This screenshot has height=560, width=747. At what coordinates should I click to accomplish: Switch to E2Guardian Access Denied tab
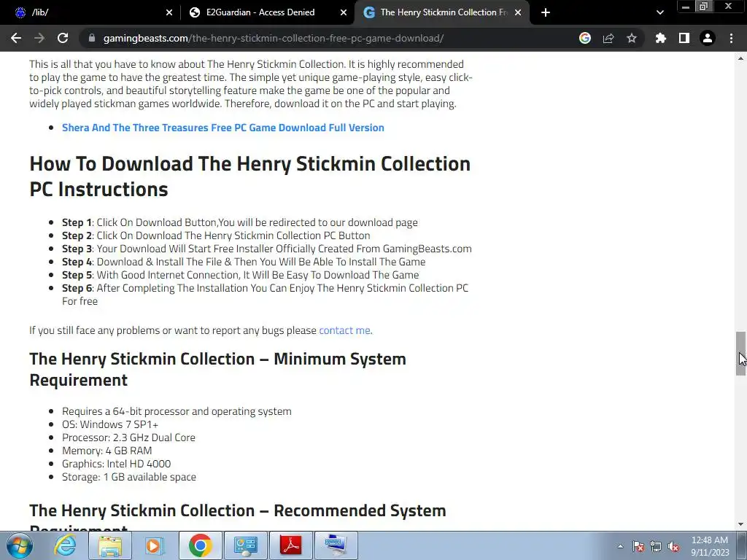tap(267, 12)
